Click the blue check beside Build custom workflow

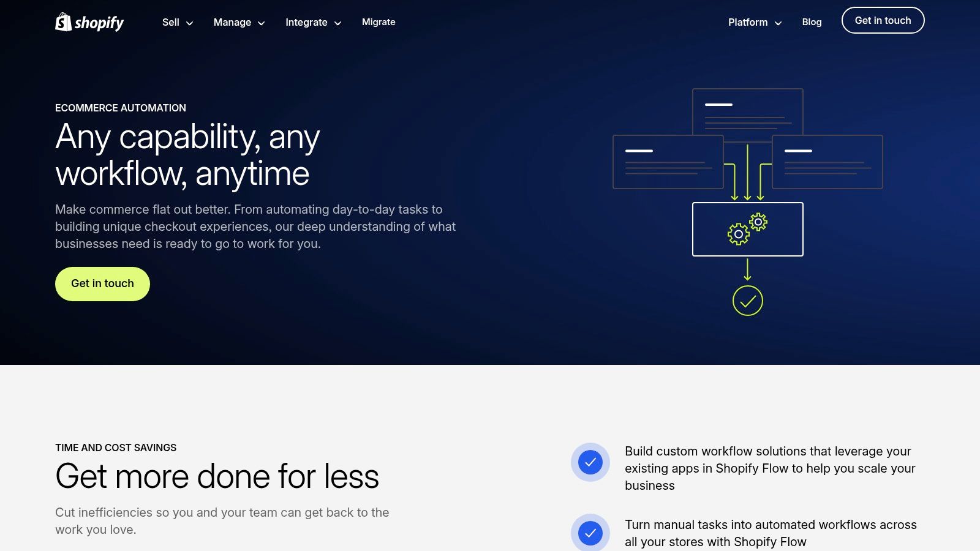point(590,462)
